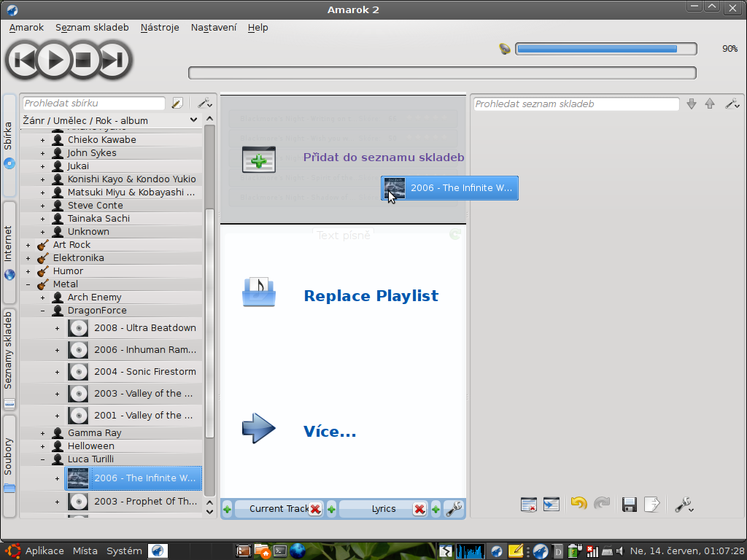Viewport: 747px width, 560px height.
Task: Click the track progress seek bar
Action: 442,73
